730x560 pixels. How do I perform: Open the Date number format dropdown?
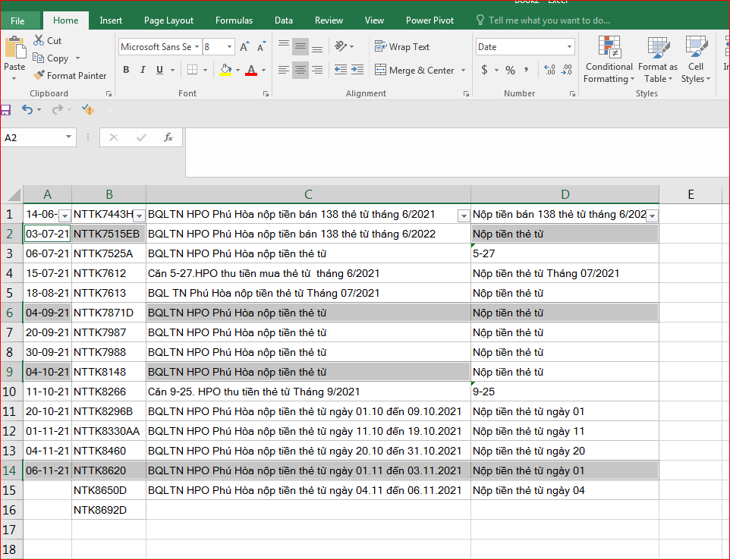click(x=569, y=46)
